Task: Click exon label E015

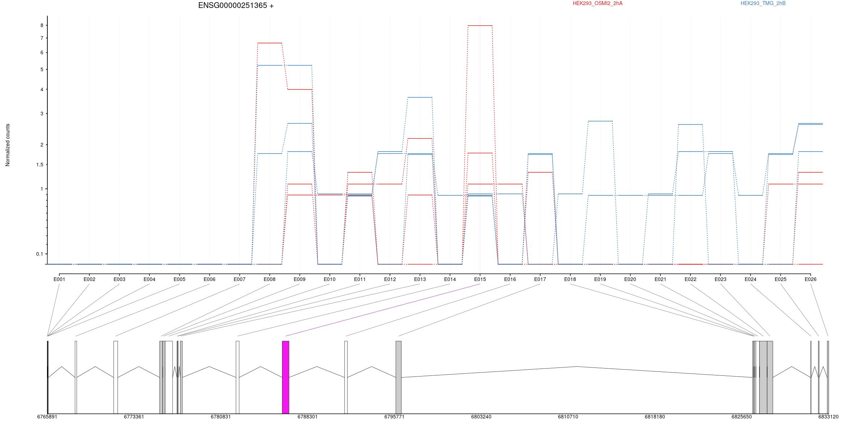Action: click(x=480, y=279)
